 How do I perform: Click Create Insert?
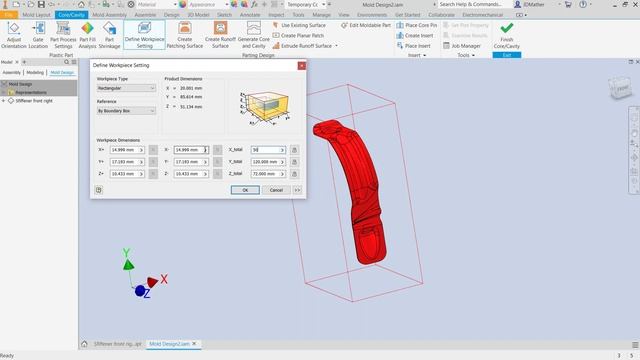(x=415, y=36)
